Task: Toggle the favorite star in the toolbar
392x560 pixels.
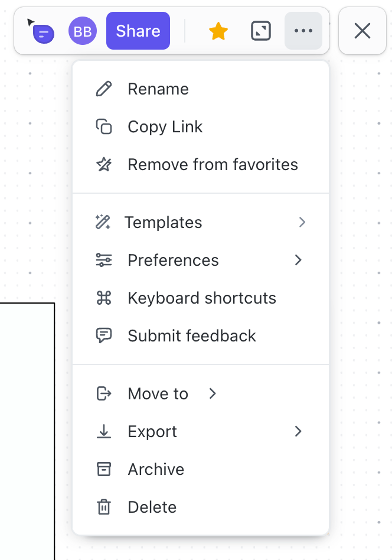Action: [x=218, y=30]
